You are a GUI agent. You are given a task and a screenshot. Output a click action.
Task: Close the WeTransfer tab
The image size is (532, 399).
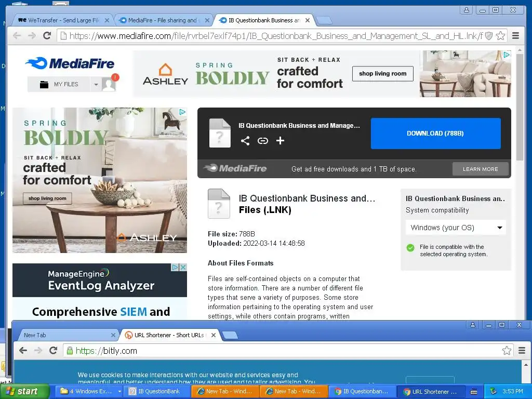(107, 20)
